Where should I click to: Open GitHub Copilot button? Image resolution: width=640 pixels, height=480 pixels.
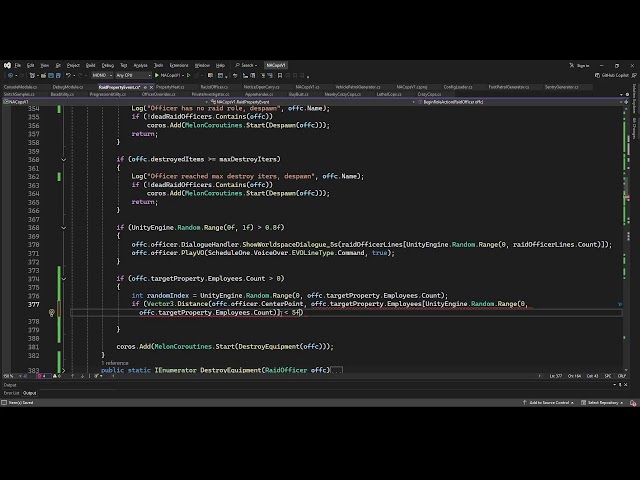tap(611, 75)
